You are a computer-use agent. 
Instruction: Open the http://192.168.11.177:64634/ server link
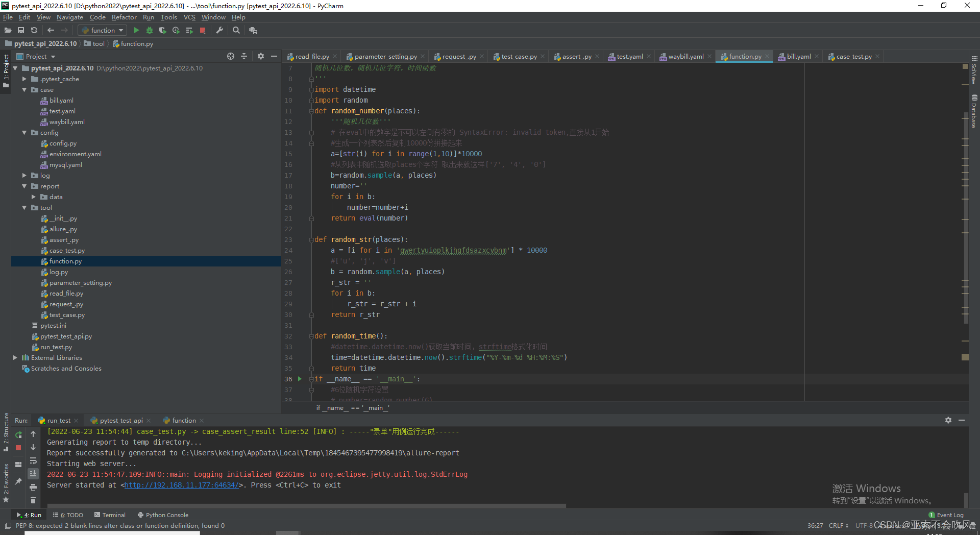[x=181, y=485]
